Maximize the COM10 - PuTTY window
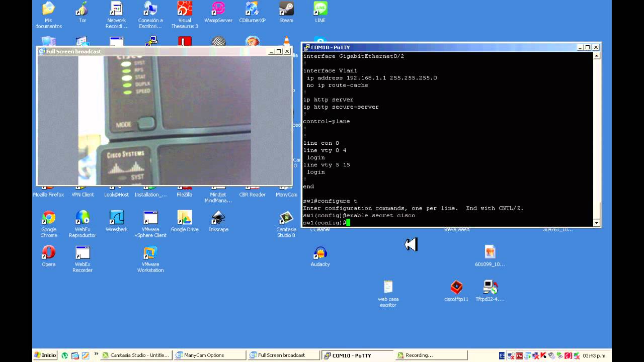 point(588,47)
